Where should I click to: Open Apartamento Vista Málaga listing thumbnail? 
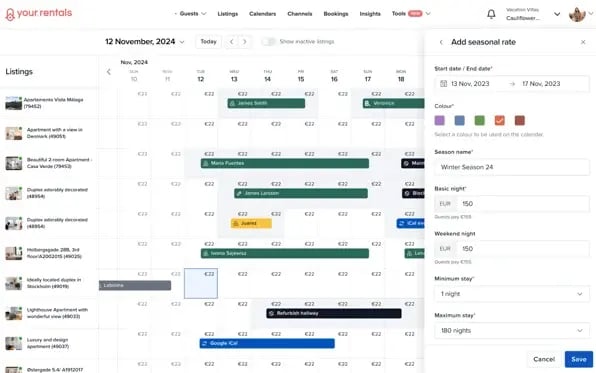coord(13,103)
